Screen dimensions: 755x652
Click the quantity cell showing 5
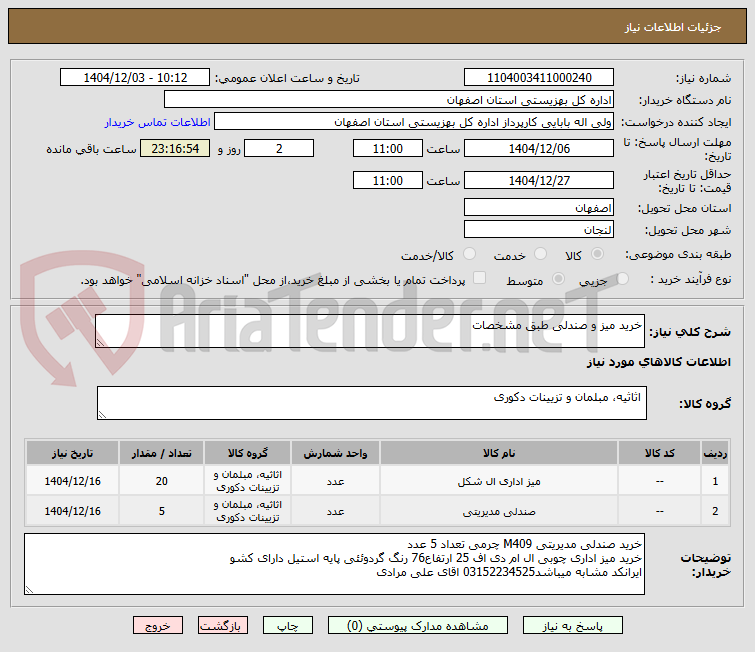pyautogui.click(x=162, y=511)
